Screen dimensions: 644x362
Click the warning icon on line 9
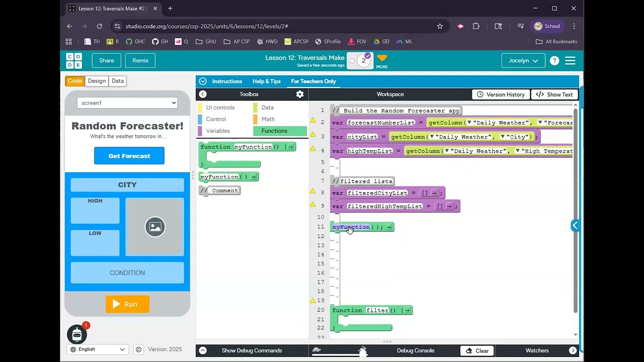pos(313,205)
